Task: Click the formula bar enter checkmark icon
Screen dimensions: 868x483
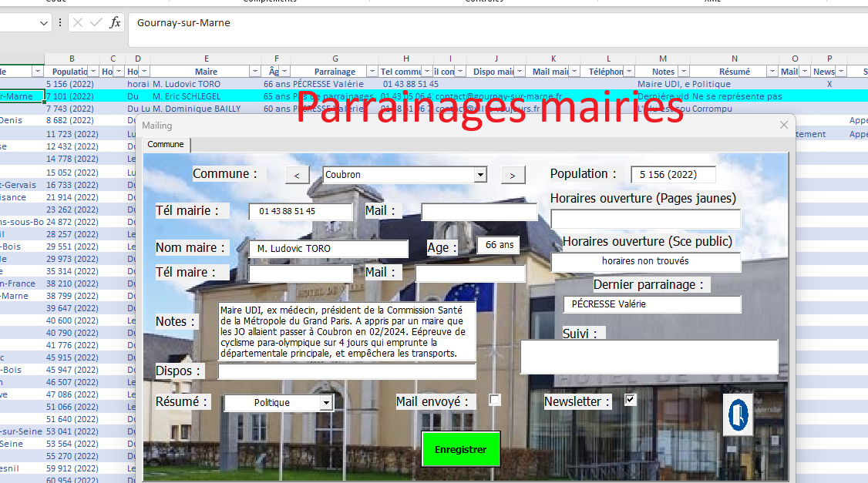Action: point(96,22)
